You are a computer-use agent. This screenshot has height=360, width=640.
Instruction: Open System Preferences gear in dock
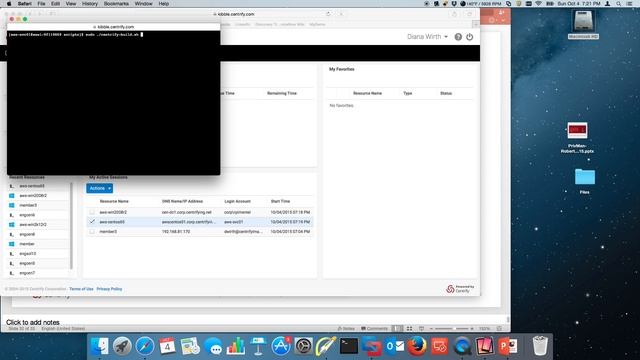303,346
